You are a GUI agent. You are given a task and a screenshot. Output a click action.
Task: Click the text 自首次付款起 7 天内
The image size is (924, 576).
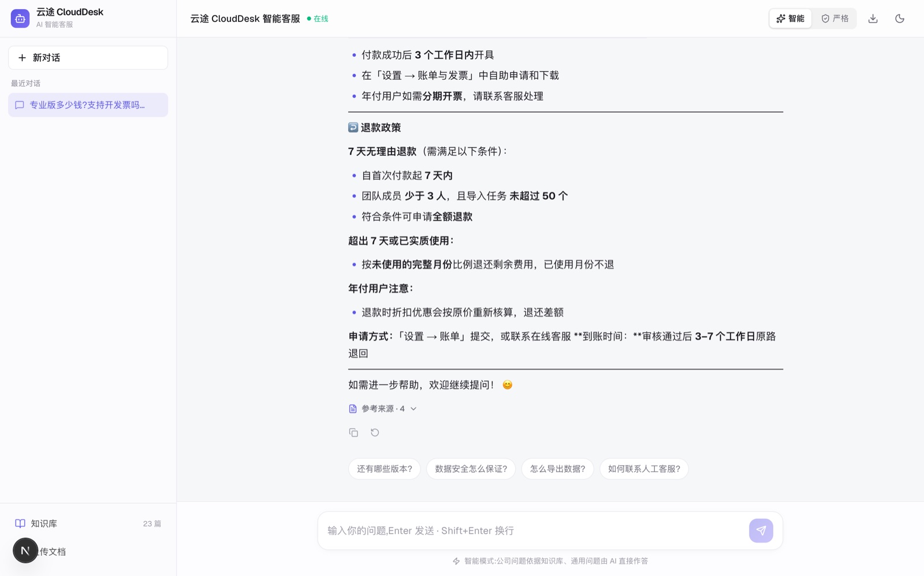tap(407, 175)
